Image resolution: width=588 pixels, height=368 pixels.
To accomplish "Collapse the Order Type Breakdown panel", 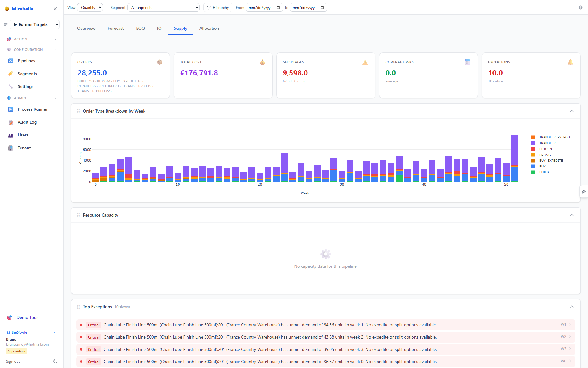I will 571,111.
